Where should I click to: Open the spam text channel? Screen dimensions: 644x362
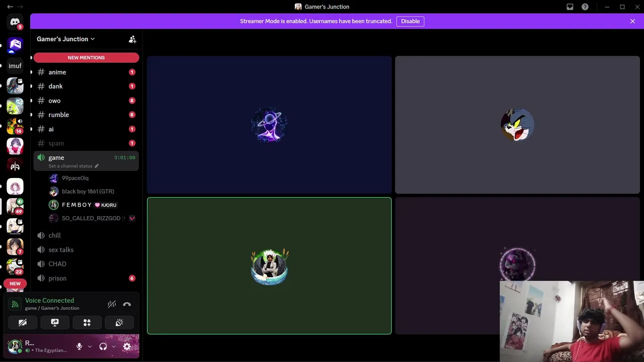(86, 143)
